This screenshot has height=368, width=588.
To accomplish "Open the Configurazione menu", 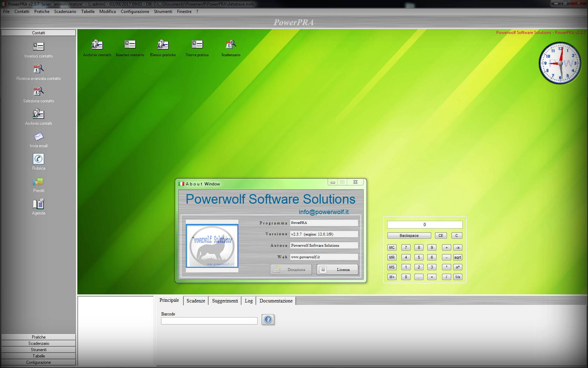I will pos(135,12).
